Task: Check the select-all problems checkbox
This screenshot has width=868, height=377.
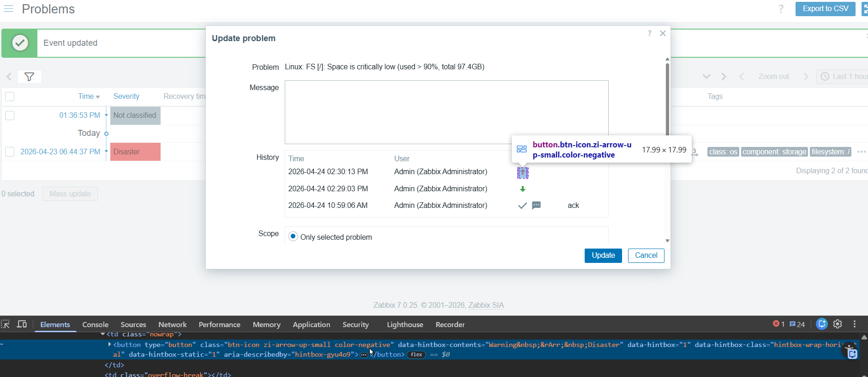Action: (x=10, y=97)
